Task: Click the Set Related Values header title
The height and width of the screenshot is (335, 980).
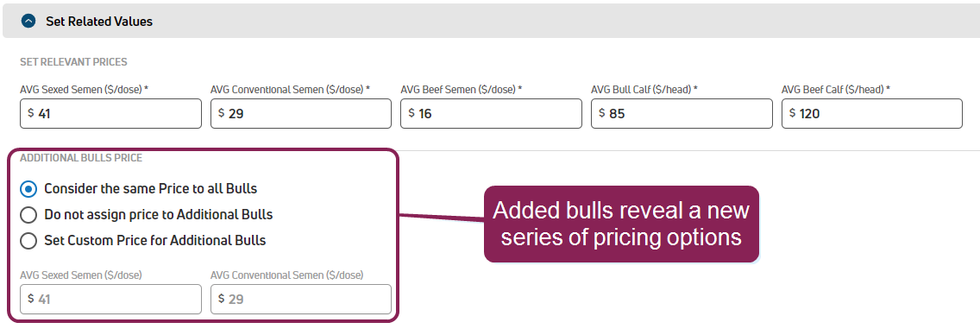Action: (98, 22)
